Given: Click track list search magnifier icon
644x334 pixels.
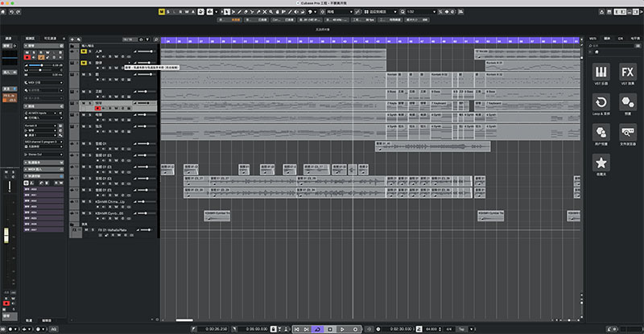Looking at the screenshot, I should pyautogui.click(x=156, y=39).
